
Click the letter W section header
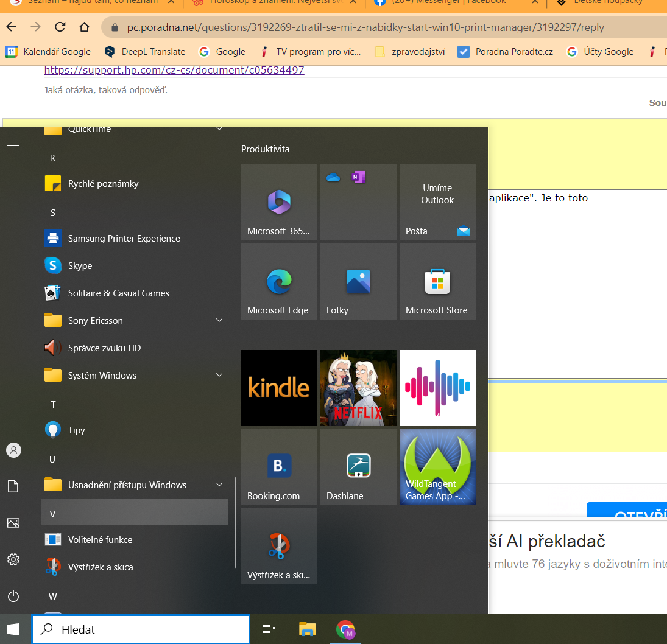pos(135,597)
